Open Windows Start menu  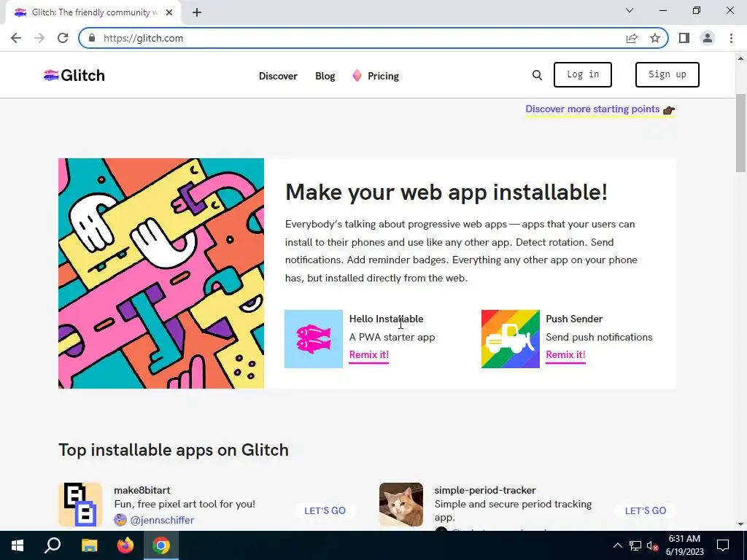(x=18, y=545)
